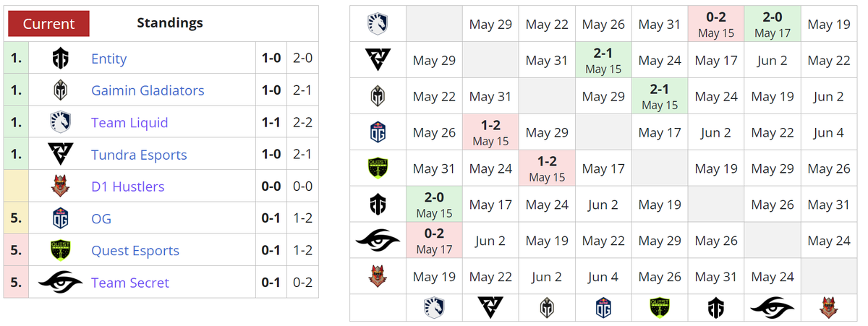Click Team Liquid logo in grid's top row
The width and height of the screenshot is (868, 326).
(x=378, y=25)
